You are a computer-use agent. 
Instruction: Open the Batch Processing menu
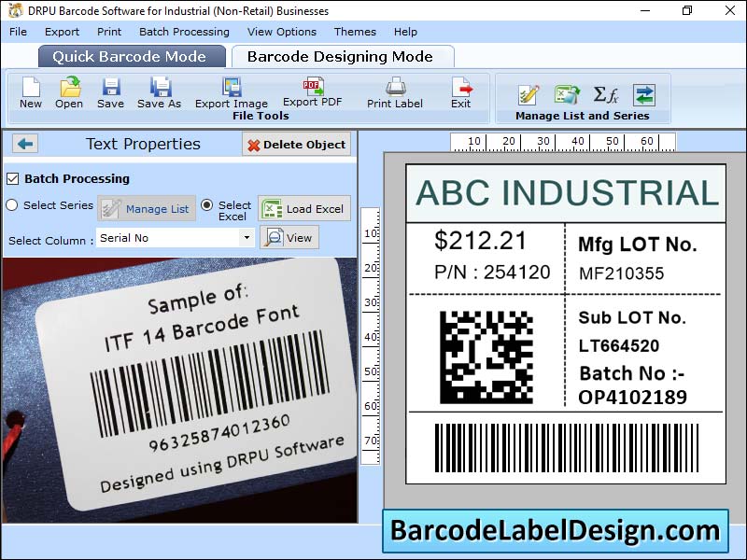point(184,31)
